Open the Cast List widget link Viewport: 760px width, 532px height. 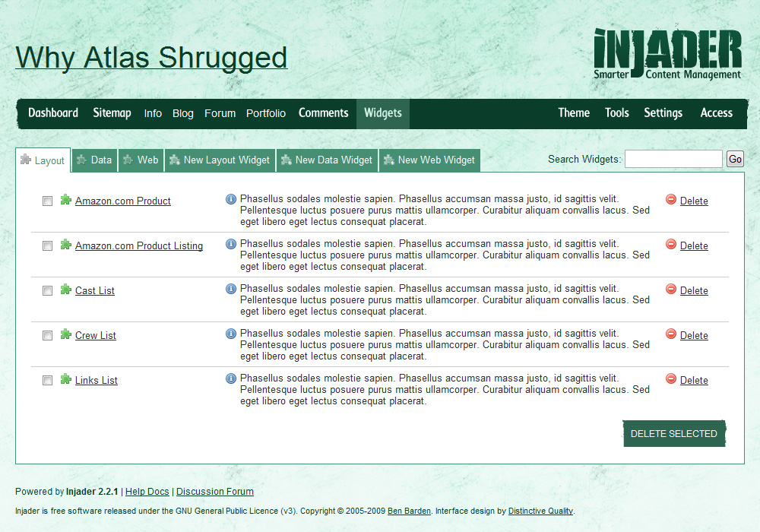pos(94,291)
